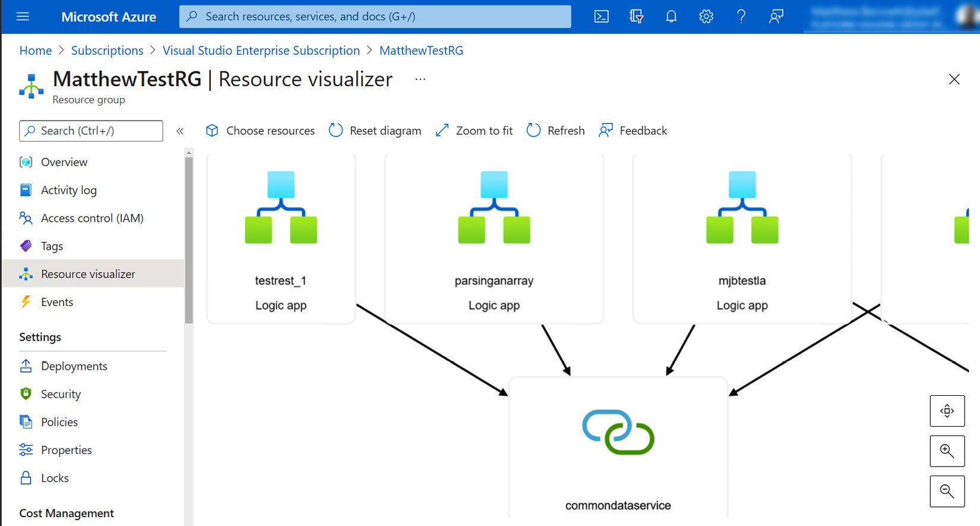This screenshot has width=980, height=526.
Task: Click the left menu scrollbar thumb
Action: (189, 240)
